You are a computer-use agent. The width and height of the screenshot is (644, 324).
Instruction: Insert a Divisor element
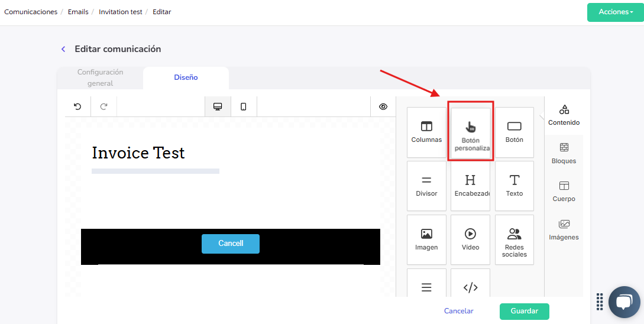click(426, 186)
